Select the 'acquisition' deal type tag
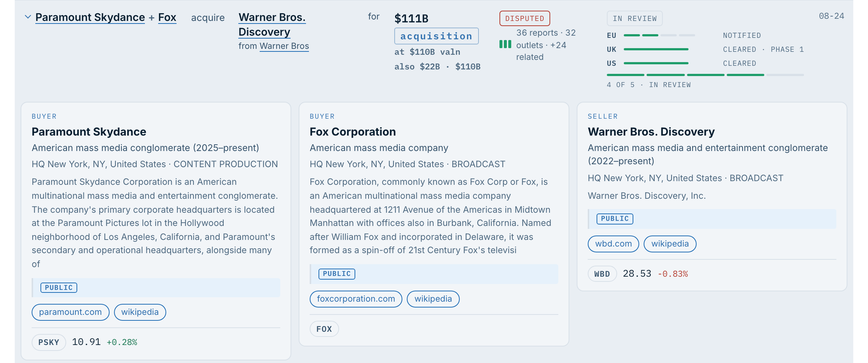The height and width of the screenshot is (363, 868). (437, 36)
